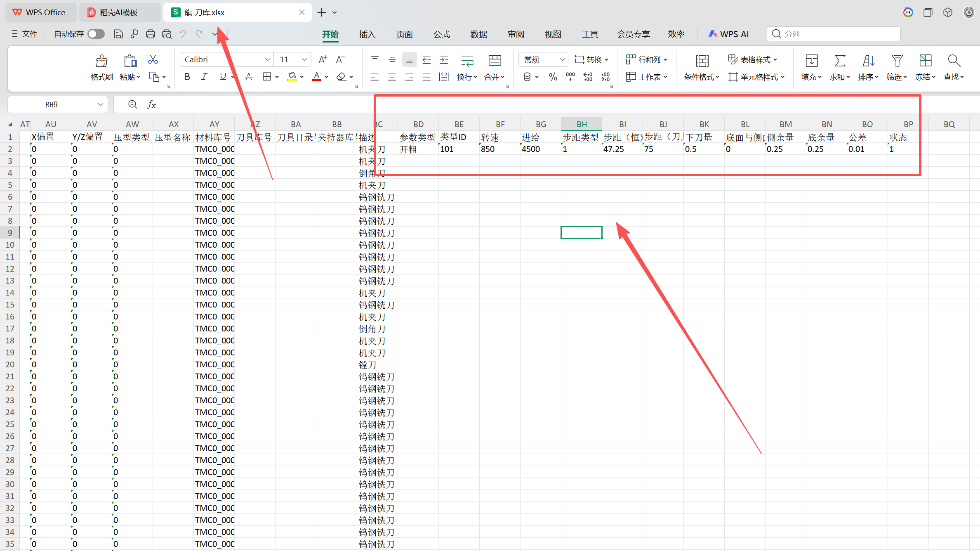This screenshot has width=980, height=551.
Task: Switch to the 公式 ribbon tab
Action: coord(441,34)
